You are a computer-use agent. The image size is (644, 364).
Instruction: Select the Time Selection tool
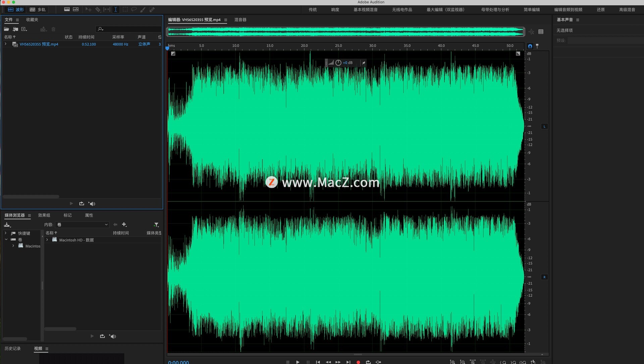pyautogui.click(x=116, y=9)
